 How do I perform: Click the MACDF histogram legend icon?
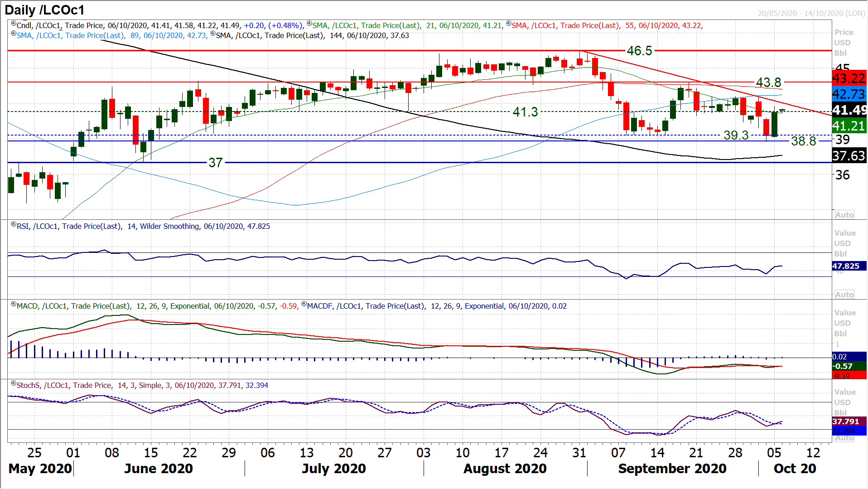click(304, 304)
